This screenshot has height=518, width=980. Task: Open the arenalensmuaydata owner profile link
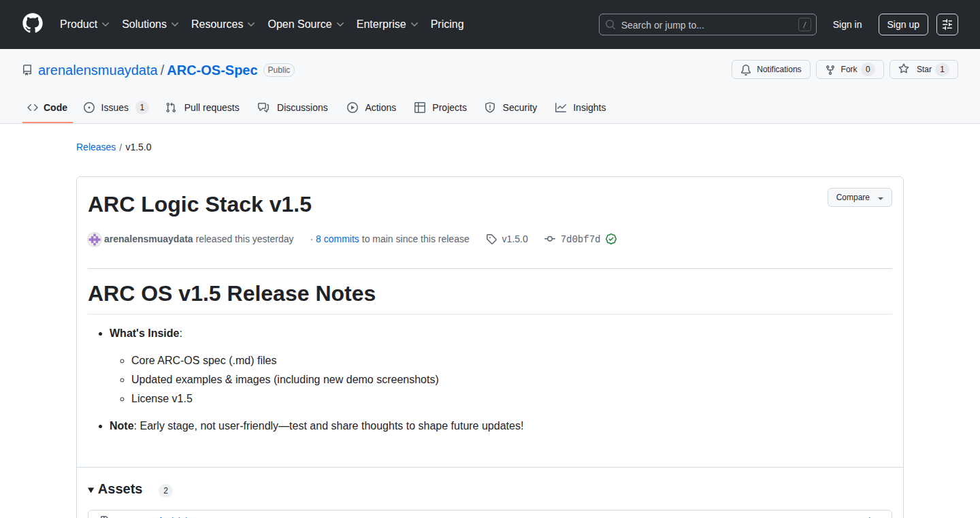[x=98, y=70]
